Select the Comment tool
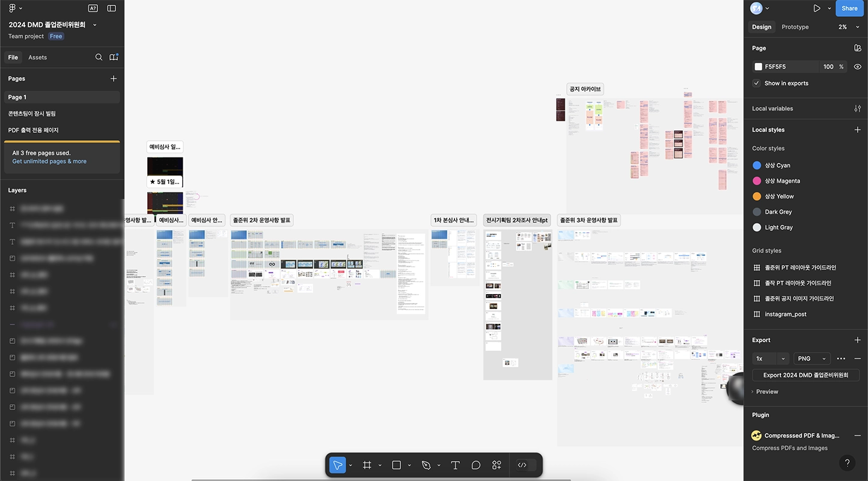This screenshot has width=868, height=481. (475, 465)
